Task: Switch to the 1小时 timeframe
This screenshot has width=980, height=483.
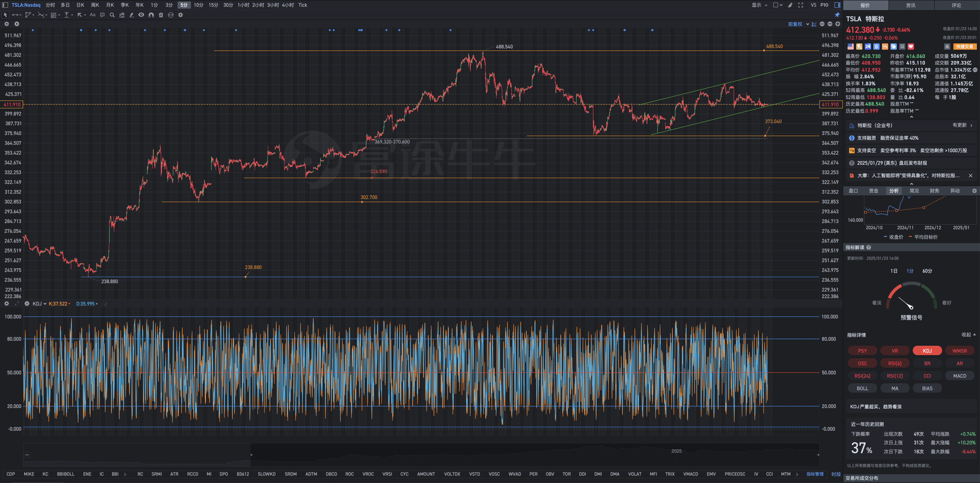Action: pos(243,5)
